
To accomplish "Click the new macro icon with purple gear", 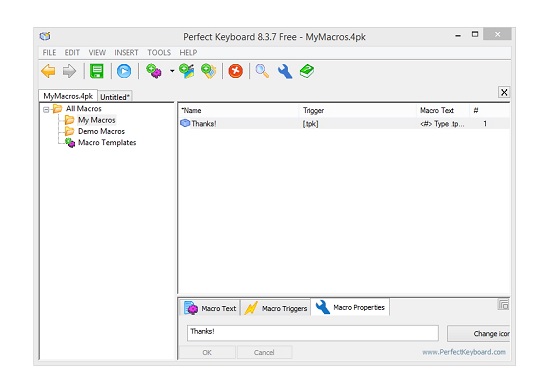I will (x=154, y=71).
